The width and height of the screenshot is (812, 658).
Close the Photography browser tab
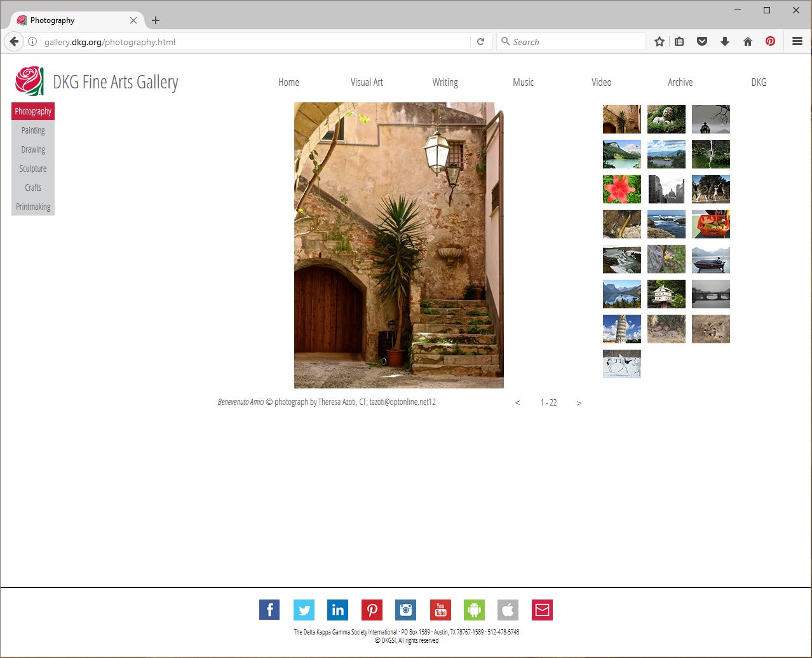click(x=133, y=20)
